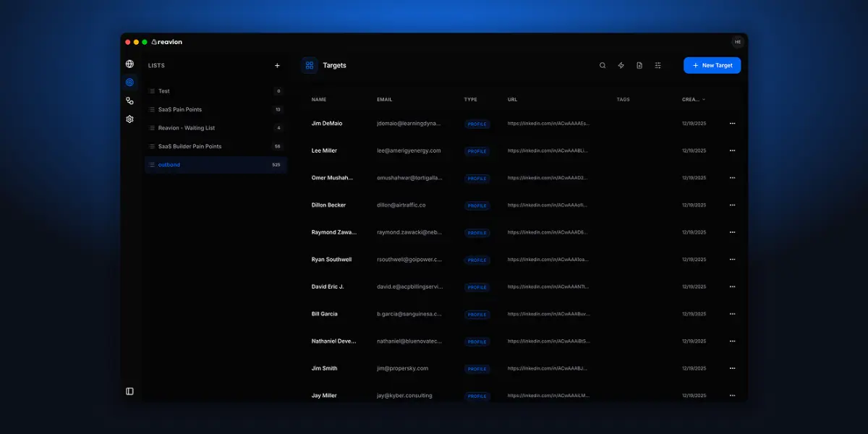Image resolution: width=868 pixels, height=434 pixels.
Task: Open the connections icon in the sidebar
Action: (129, 101)
